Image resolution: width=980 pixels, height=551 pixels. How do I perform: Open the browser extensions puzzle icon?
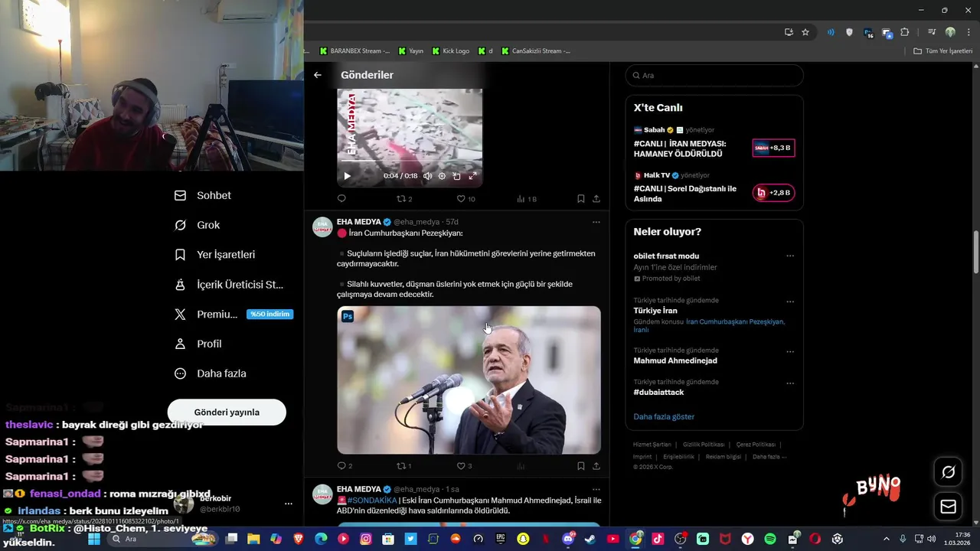coord(905,32)
